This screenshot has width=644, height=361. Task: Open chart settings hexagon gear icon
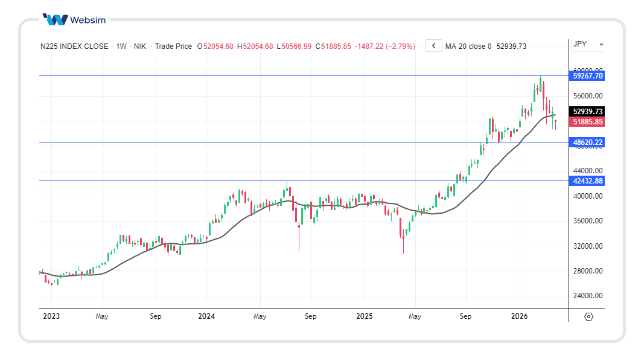[588, 316]
